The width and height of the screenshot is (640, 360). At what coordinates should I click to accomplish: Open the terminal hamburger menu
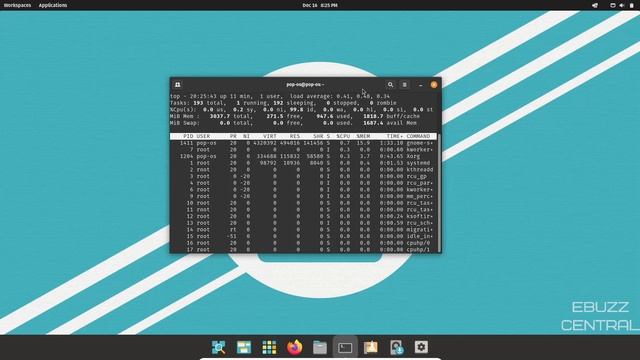404,84
